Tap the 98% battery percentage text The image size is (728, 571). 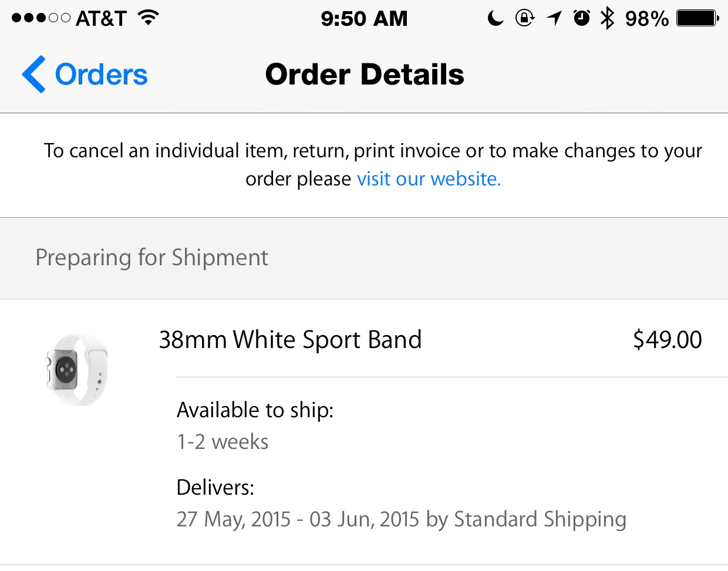point(646,19)
